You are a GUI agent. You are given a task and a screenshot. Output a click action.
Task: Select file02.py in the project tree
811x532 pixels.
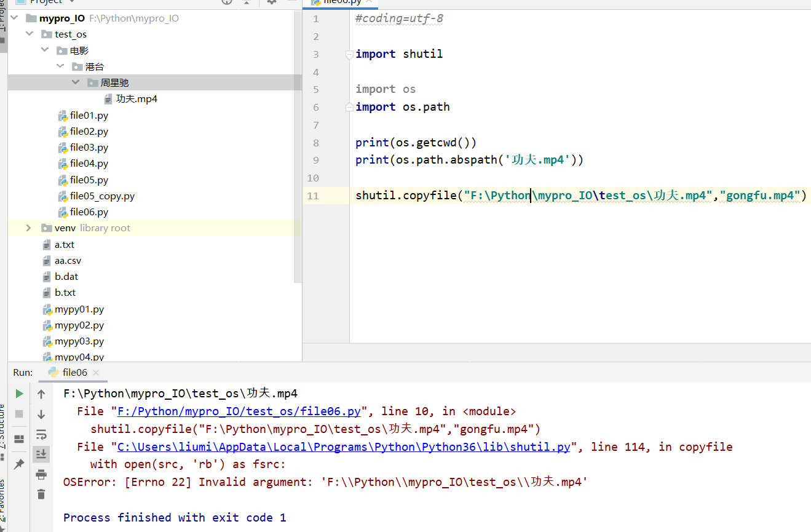click(x=89, y=131)
